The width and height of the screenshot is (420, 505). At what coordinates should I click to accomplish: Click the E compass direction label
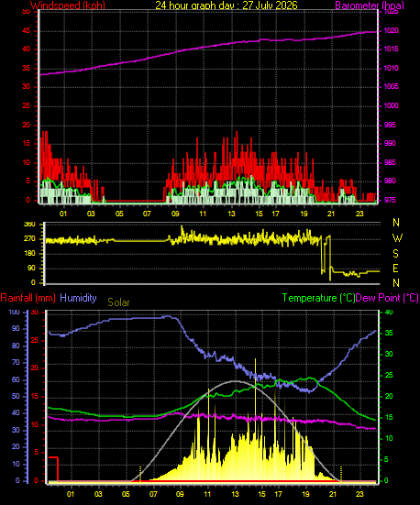coord(396,269)
